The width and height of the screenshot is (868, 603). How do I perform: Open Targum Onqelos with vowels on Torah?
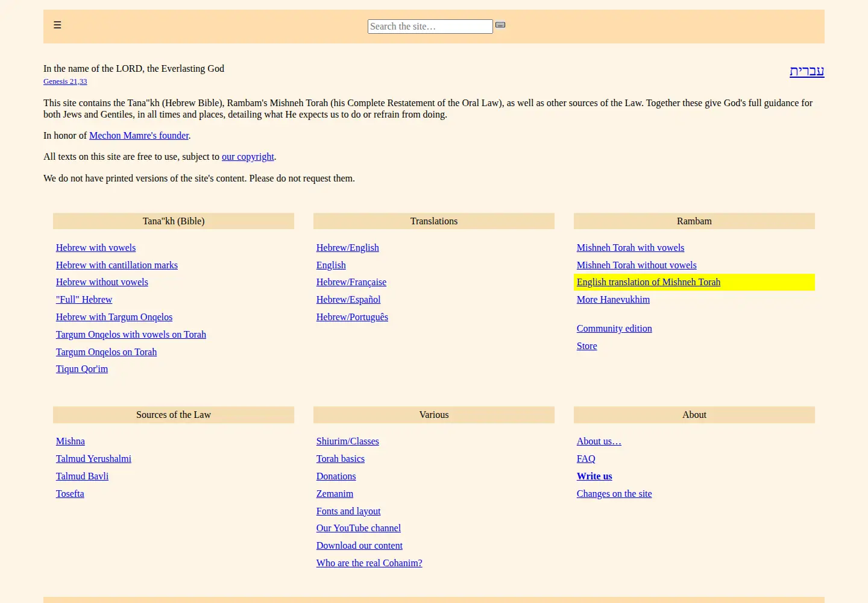(x=131, y=335)
